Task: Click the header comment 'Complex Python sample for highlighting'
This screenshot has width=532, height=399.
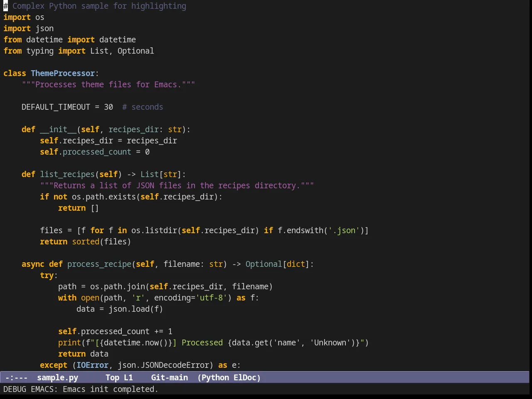Action: coord(95,6)
